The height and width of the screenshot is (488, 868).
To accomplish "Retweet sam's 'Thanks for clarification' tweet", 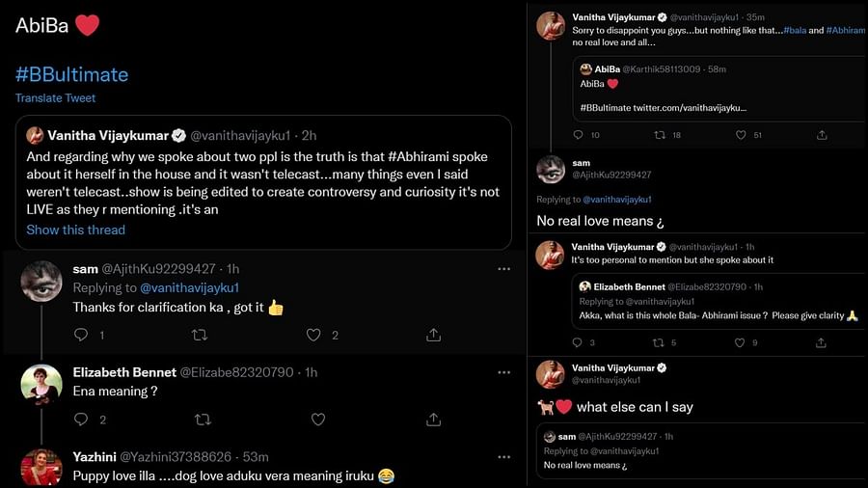I will (x=200, y=335).
